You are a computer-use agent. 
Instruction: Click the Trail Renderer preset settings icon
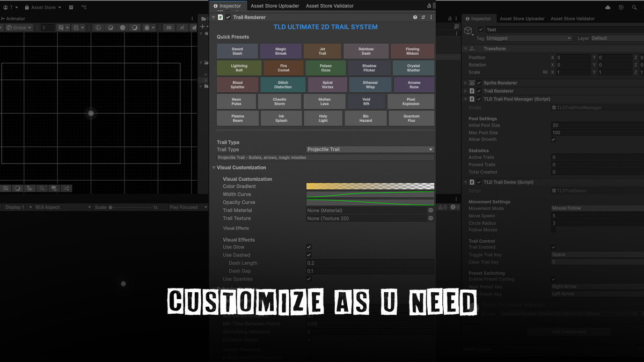[x=423, y=17]
